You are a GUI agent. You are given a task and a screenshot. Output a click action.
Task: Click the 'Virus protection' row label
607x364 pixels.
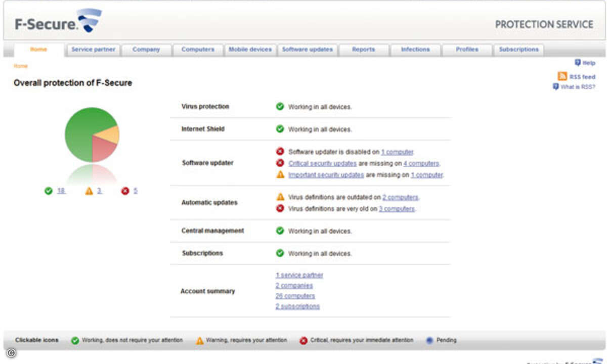point(205,107)
